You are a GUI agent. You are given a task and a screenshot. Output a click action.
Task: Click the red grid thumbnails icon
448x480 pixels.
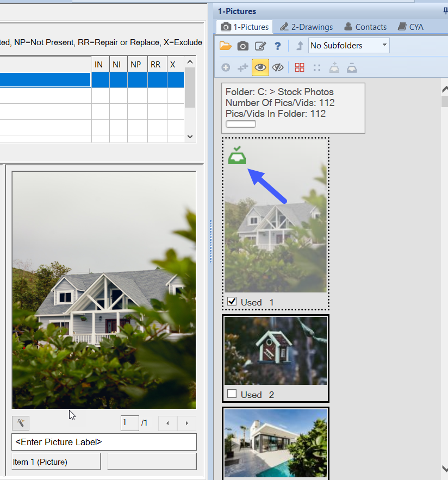[300, 67]
